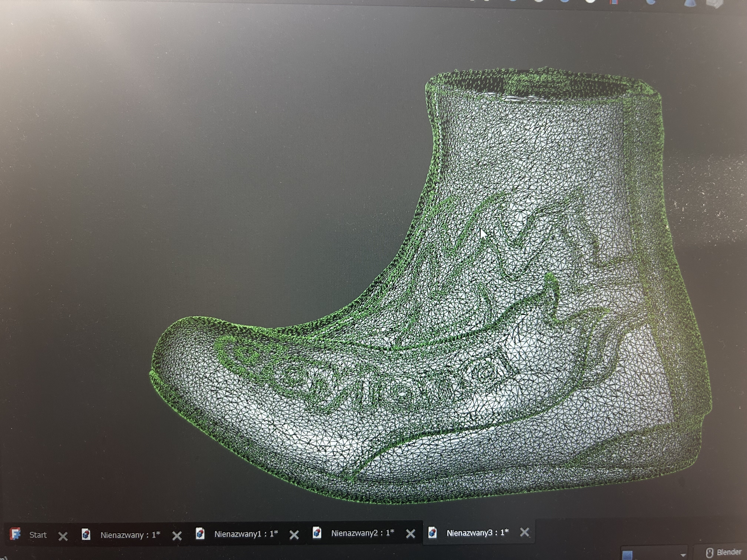
Task: Activate the Nienazwany3 : 1* tab
Action: pos(477,533)
